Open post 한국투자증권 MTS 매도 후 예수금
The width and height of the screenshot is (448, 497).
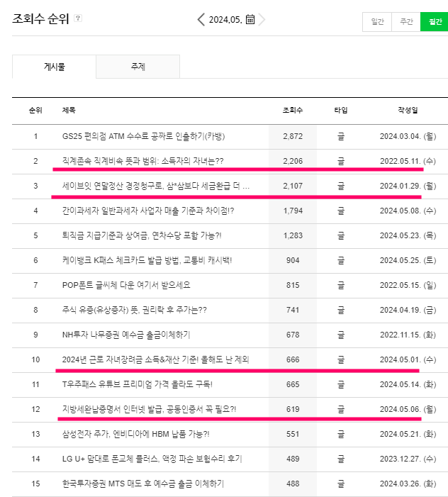tap(143, 484)
